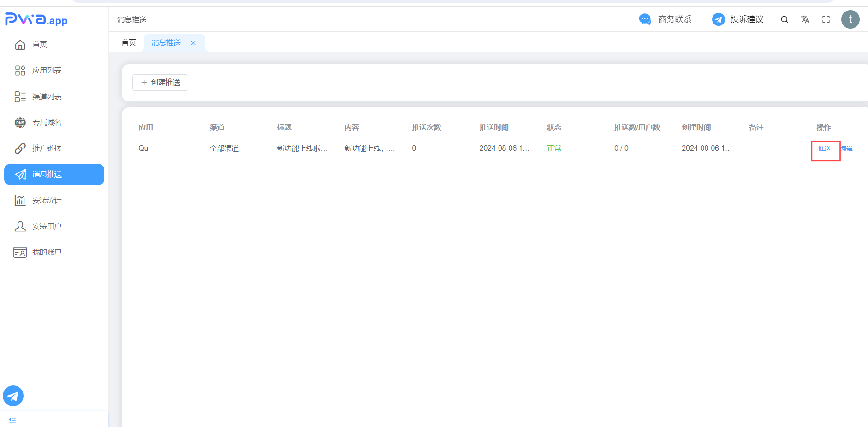
Task: Open the user avatar menu
Action: coord(850,19)
